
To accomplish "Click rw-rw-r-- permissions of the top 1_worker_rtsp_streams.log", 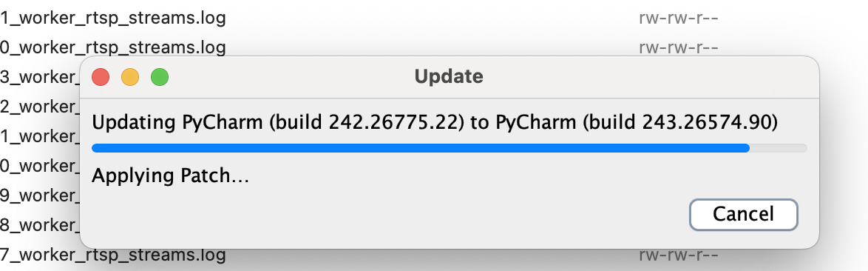I will [x=679, y=19].
